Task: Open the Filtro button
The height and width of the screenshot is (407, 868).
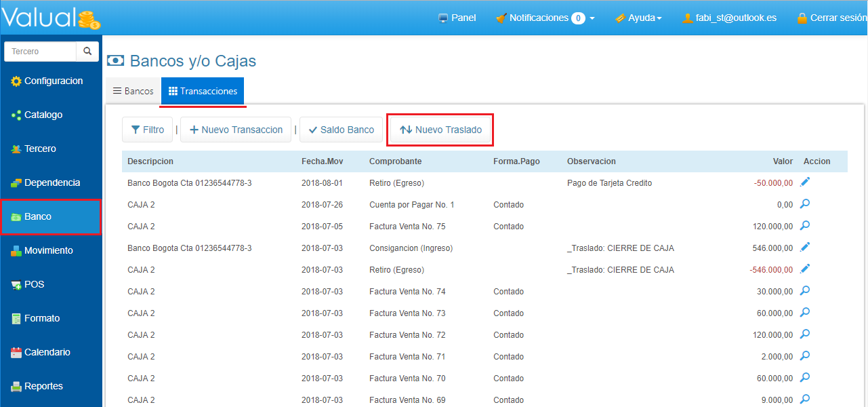Action: 147,130
